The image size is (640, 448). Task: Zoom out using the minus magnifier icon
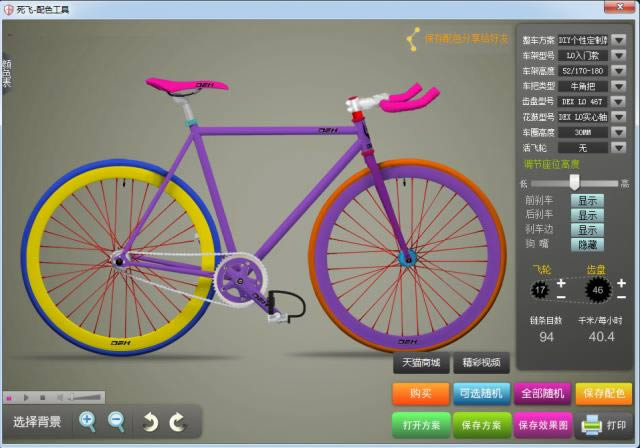point(116,421)
